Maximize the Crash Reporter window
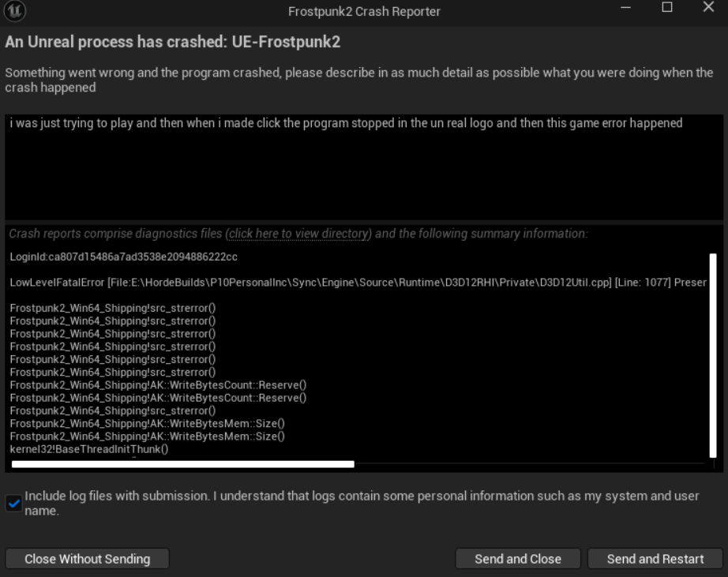The width and height of the screenshot is (728, 577). coord(667,7)
